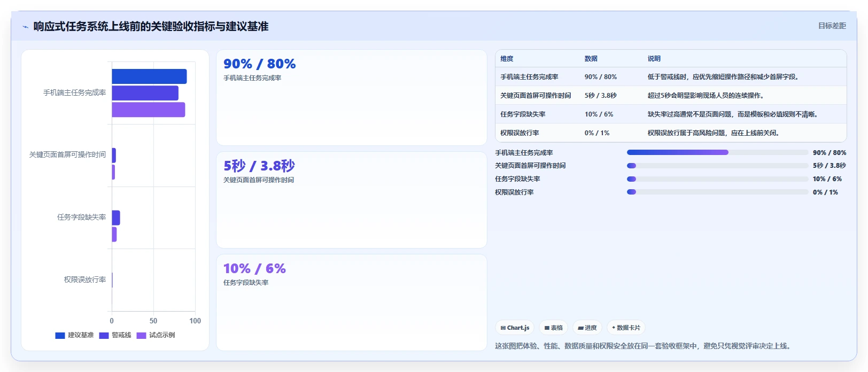Click the table data cell 10% / 6%
Image resolution: width=868 pixels, height=372 pixels.
point(599,114)
